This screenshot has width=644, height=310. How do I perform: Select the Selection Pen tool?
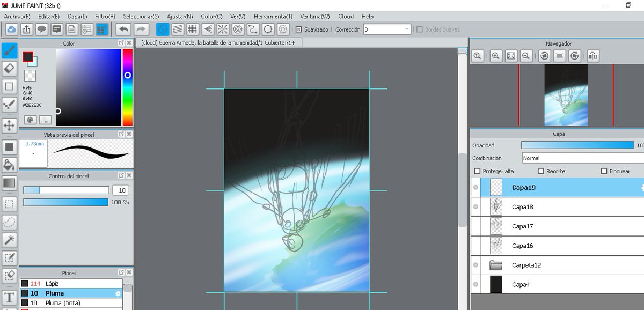pos(9,258)
